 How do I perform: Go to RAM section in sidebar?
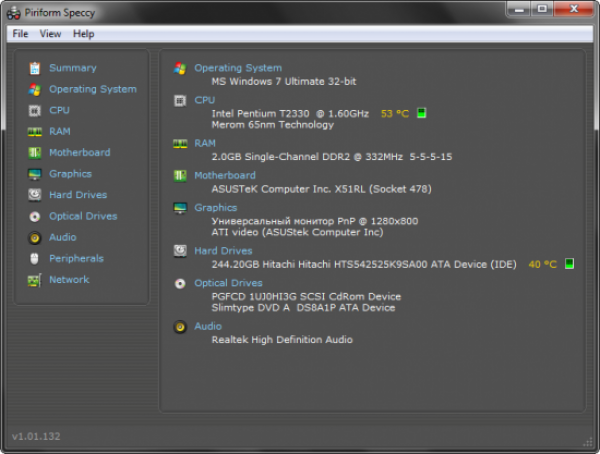click(x=60, y=131)
